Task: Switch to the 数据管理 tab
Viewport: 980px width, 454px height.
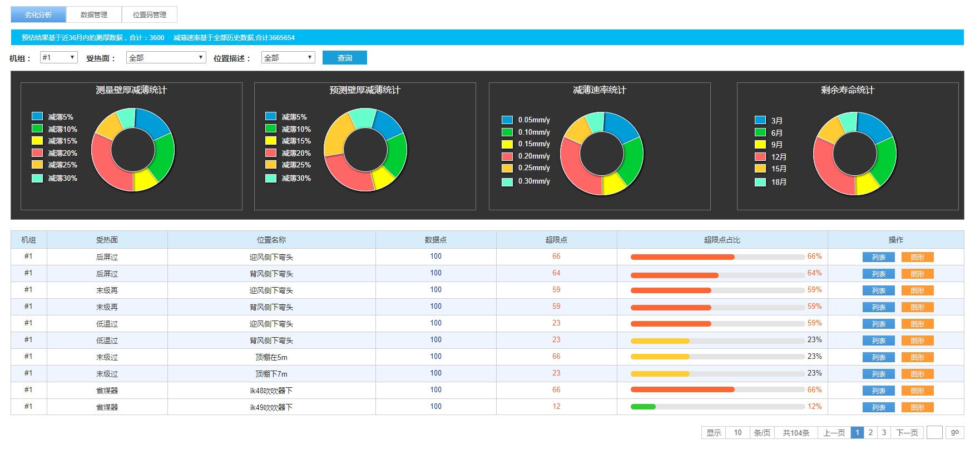Action: click(94, 14)
